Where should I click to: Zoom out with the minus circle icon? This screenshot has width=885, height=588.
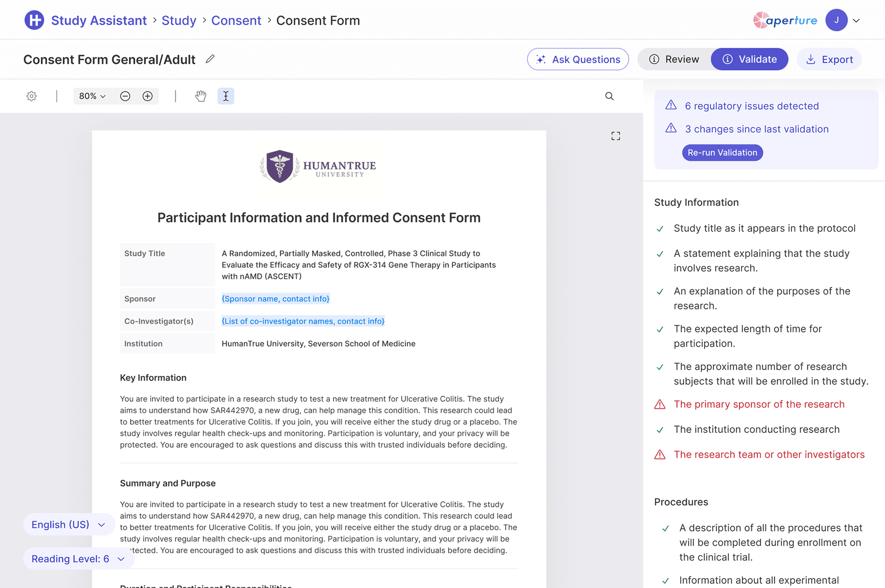(125, 96)
